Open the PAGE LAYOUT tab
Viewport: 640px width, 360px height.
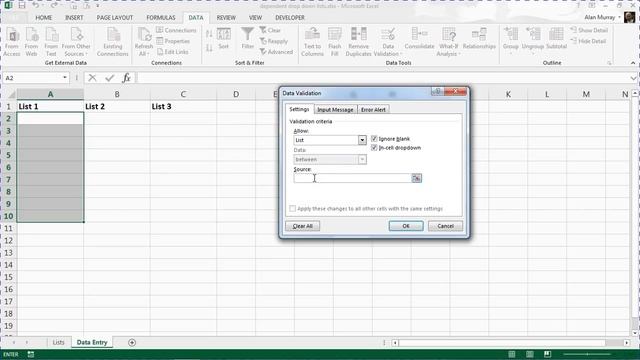click(115, 18)
